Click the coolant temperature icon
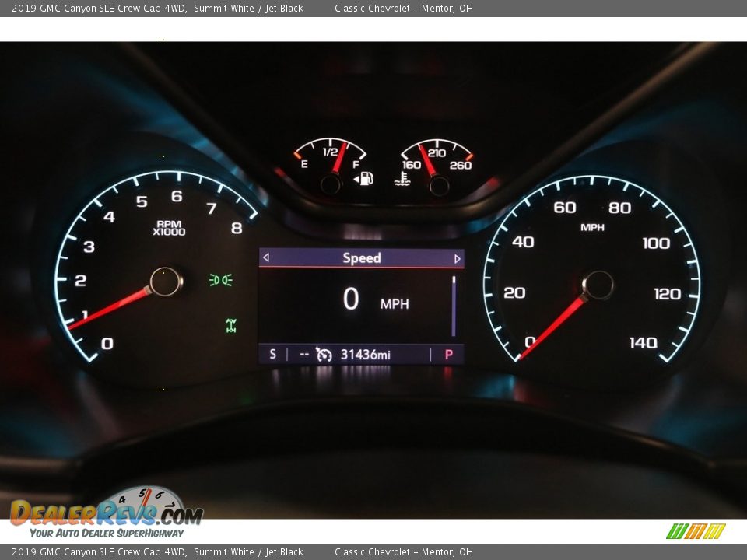Viewport: 747px width, 560px height. pyautogui.click(x=402, y=179)
